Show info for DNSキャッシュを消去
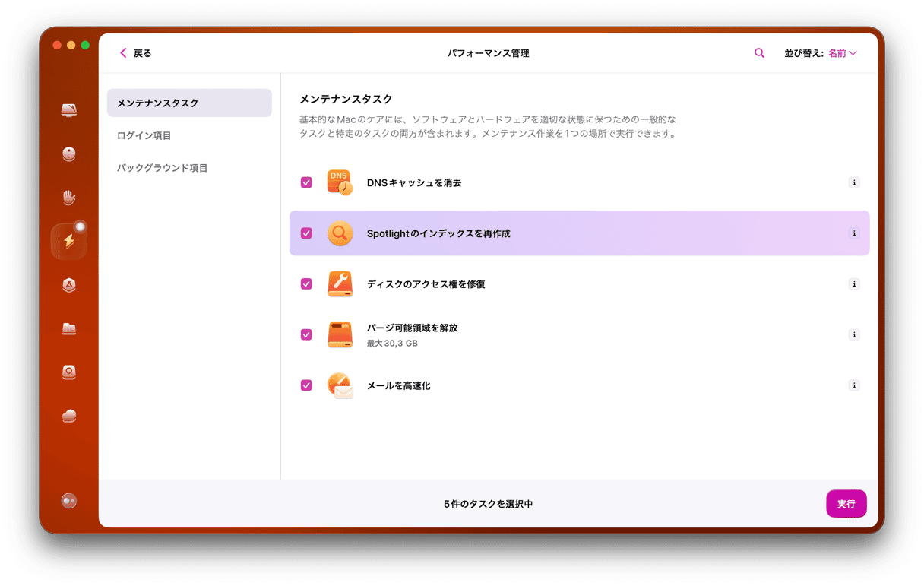The image size is (924, 586). (854, 183)
